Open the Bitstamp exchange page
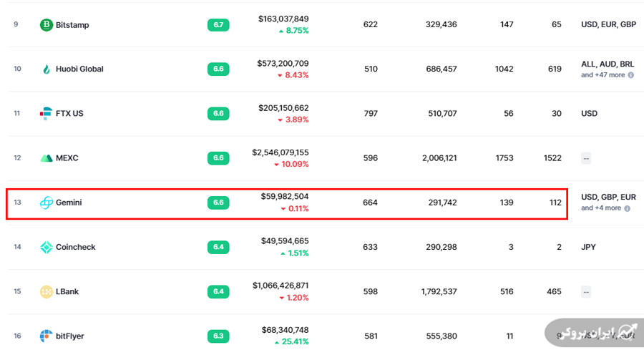 (72, 25)
